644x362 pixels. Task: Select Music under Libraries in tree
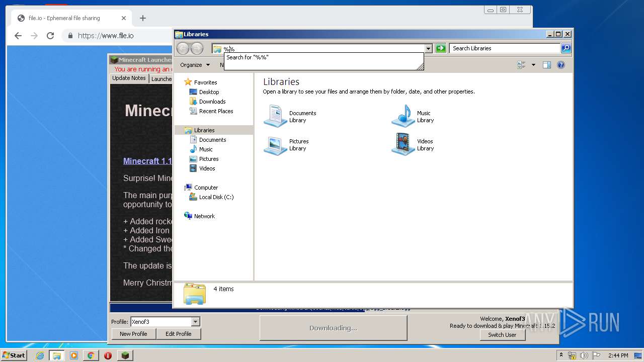pos(206,149)
